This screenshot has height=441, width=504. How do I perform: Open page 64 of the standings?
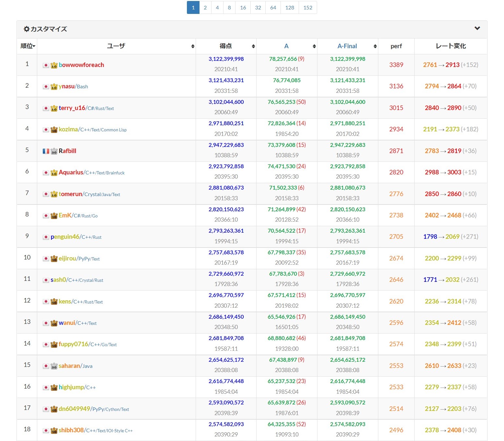click(273, 7)
